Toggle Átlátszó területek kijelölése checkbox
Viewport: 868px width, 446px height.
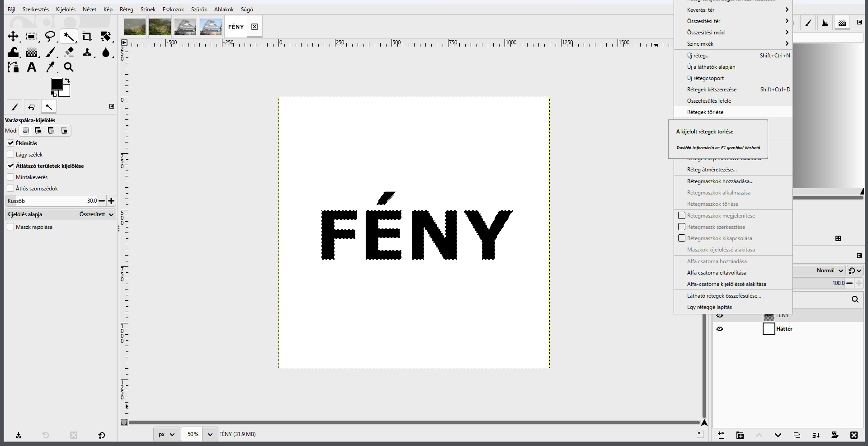tap(10, 166)
